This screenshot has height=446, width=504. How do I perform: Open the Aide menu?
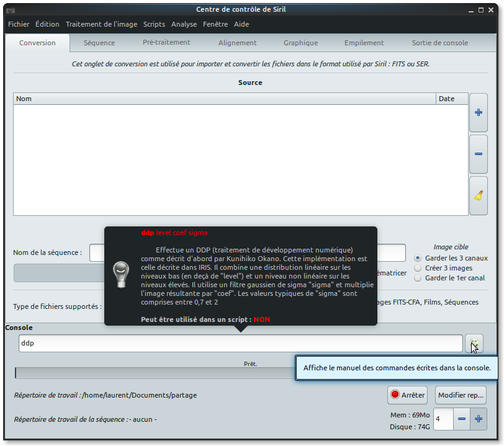241,24
